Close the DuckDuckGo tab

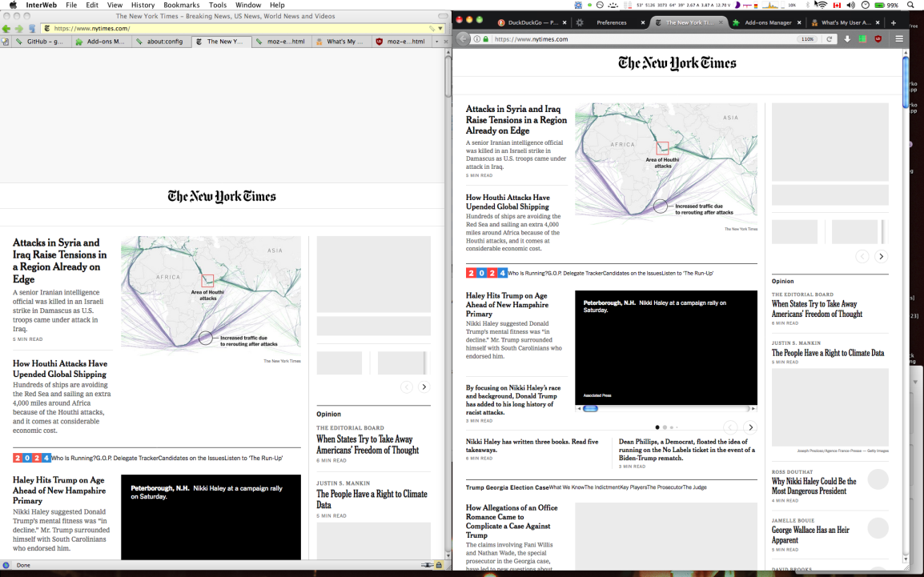pos(564,22)
